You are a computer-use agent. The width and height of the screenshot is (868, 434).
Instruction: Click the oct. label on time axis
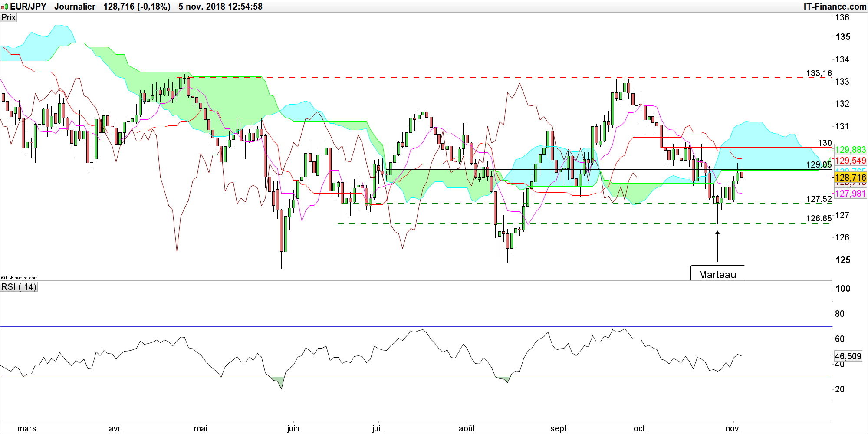point(640,428)
